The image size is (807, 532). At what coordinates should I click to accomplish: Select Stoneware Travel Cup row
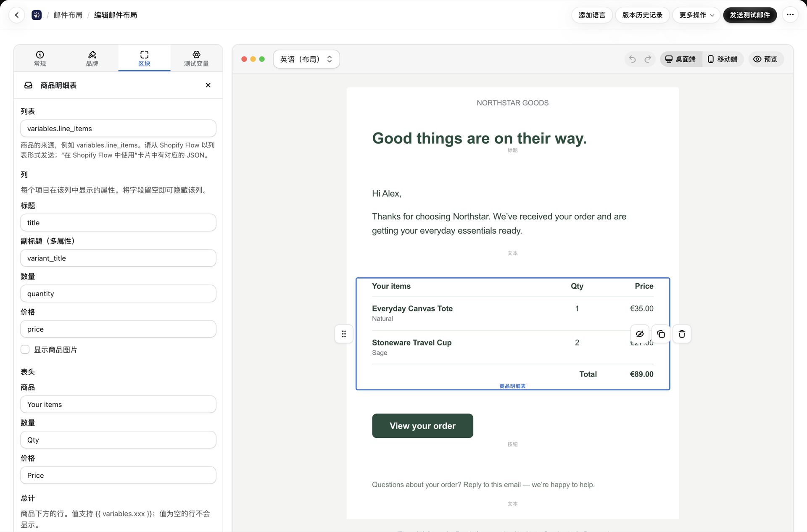512,347
